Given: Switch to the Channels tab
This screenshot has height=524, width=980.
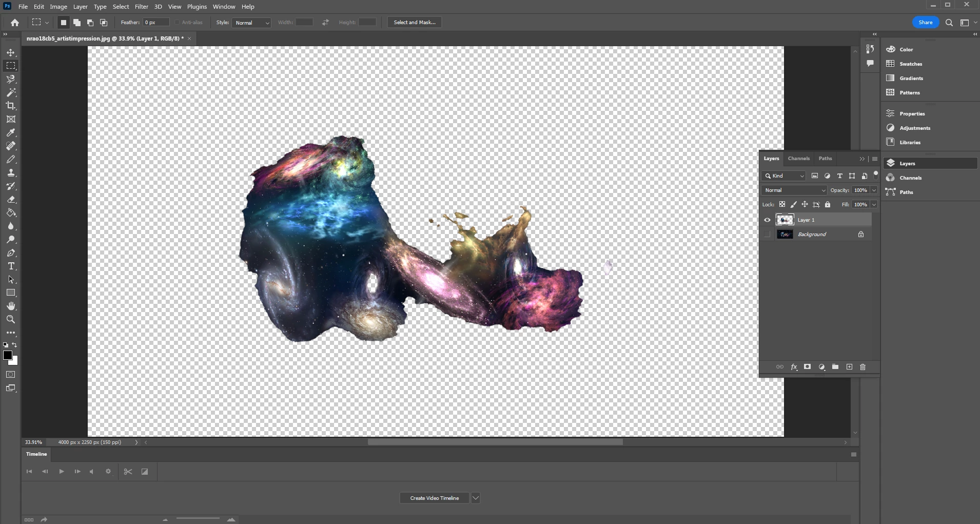Looking at the screenshot, I should tap(799, 159).
